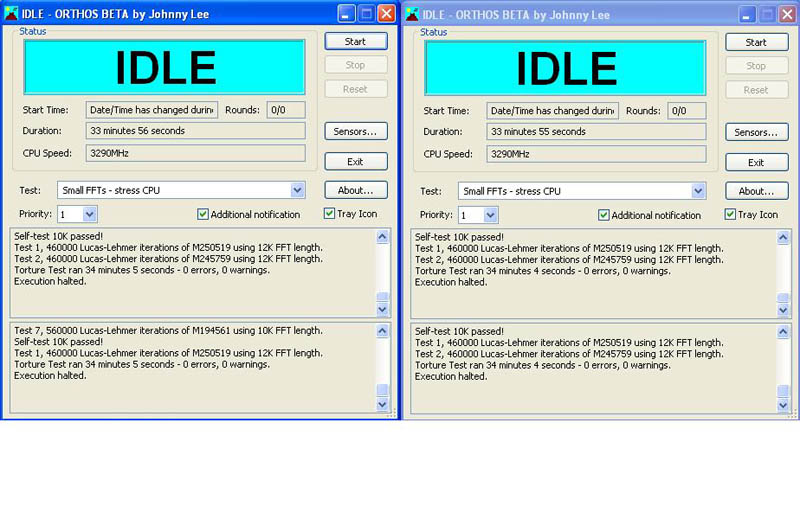This screenshot has height=519, width=800.
Task: Minimize the left ORTHOS window
Action: pos(346,14)
